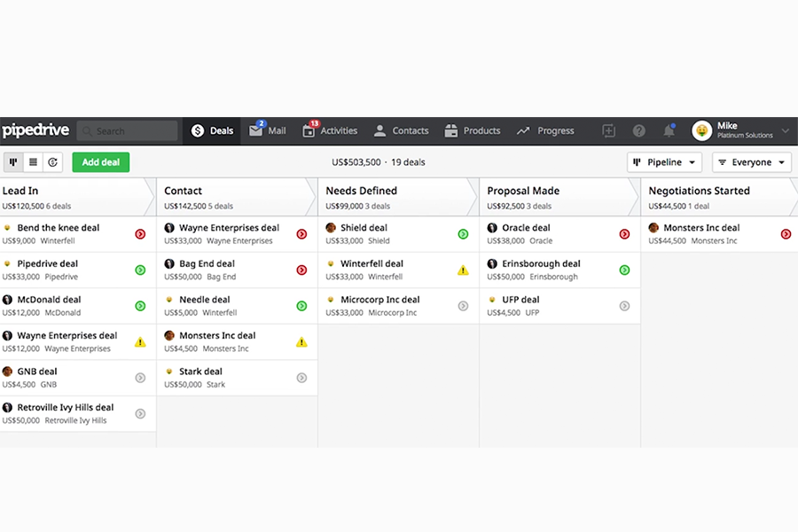Open the Everyone filter dropdown
This screenshot has width=798, height=532.
tap(751, 162)
